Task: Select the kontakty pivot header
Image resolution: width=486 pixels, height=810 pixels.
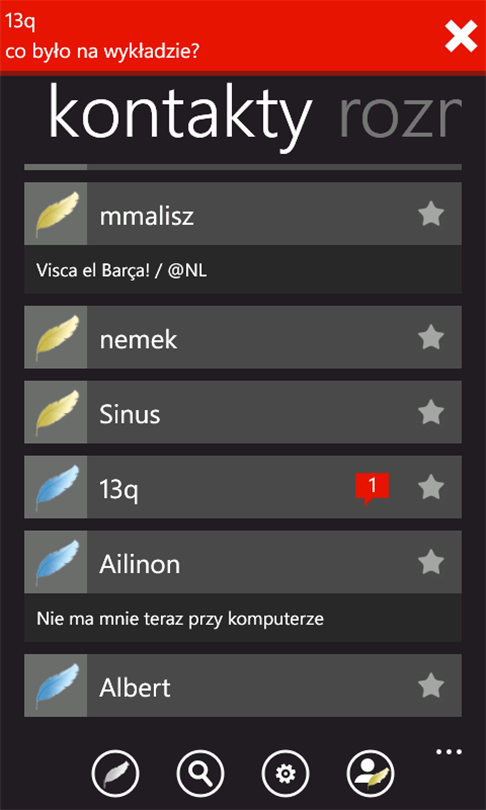Action: (x=180, y=115)
